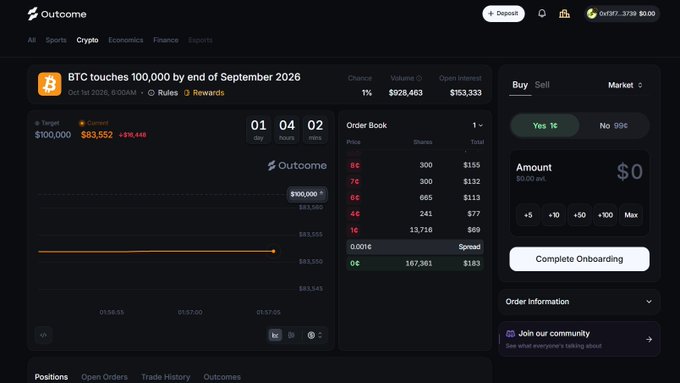This screenshot has width=680, height=383.
Task: Switch to the Trade History tab
Action: pos(165,377)
